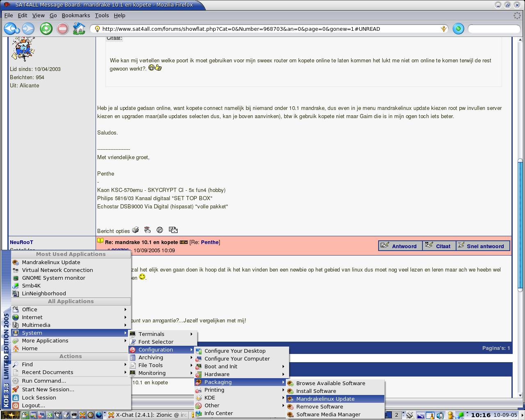Click the print icon beside Bericht opties
Image resolution: width=525 pixels, height=420 pixels.
click(135, 230)
